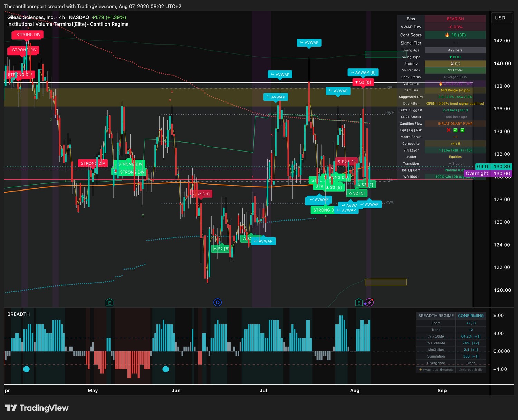The width and height of the screenshot is (518, 420).
Task: Click the GILD 130.89 price label
Action: 495,167
